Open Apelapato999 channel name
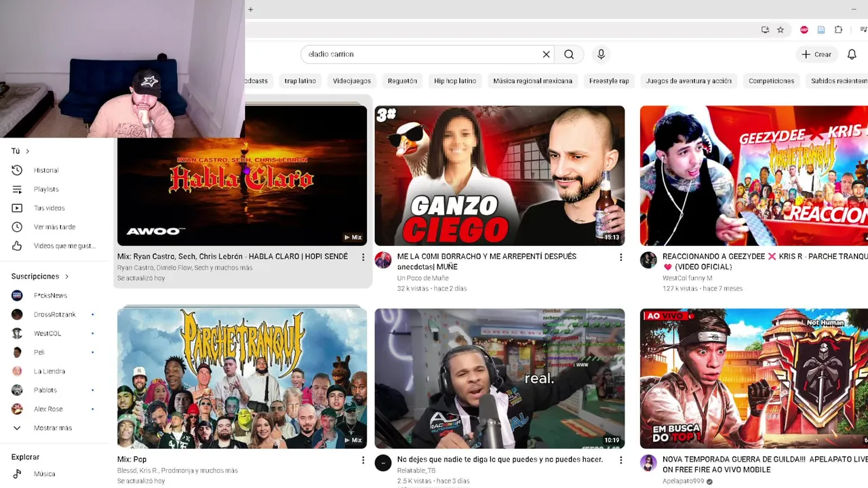Viewport: 868px width, 488px height. tap(684, 481)
